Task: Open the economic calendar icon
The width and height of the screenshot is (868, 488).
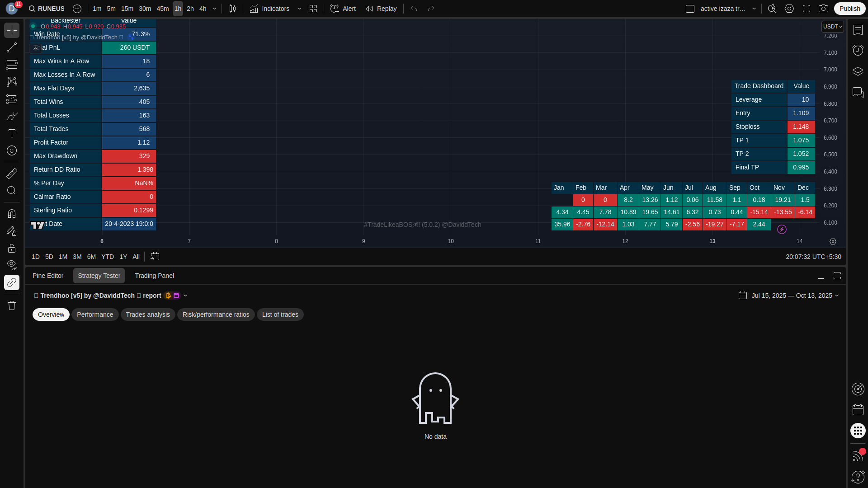Action: tap(858, 410)
